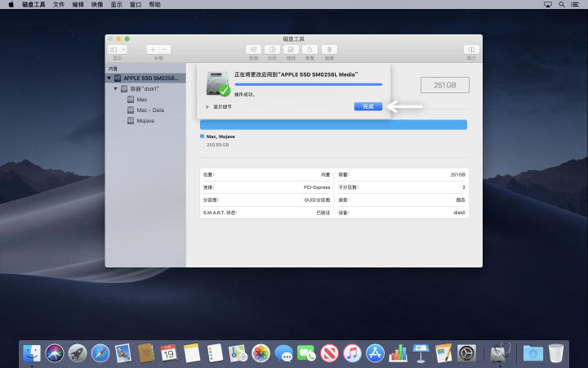Click the PCI-Express connection value
This screenshot has width=588, height=368.
(317, 187)
